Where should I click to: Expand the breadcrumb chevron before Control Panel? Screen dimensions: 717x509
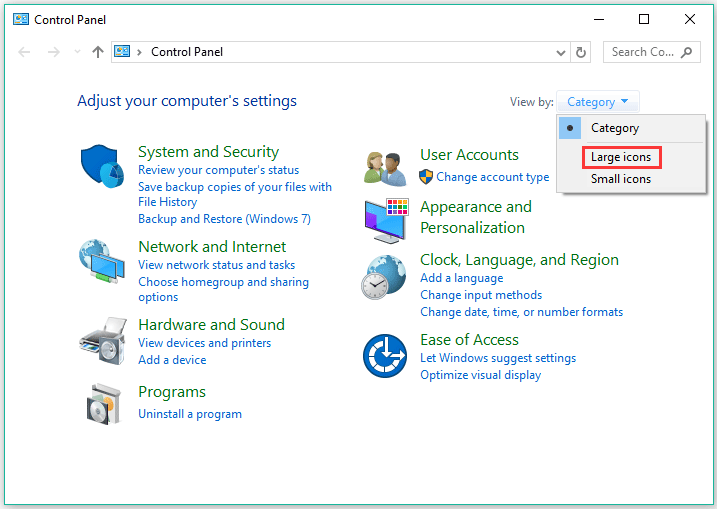139,52
